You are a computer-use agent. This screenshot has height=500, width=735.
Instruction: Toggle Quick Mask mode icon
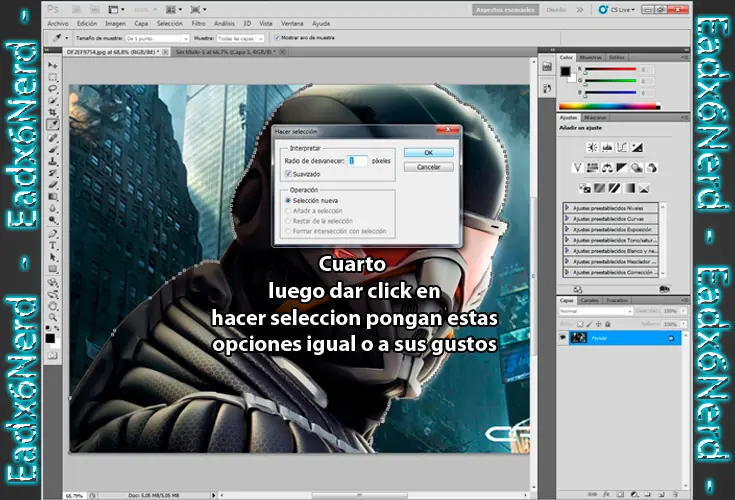[x=52, y=356]
